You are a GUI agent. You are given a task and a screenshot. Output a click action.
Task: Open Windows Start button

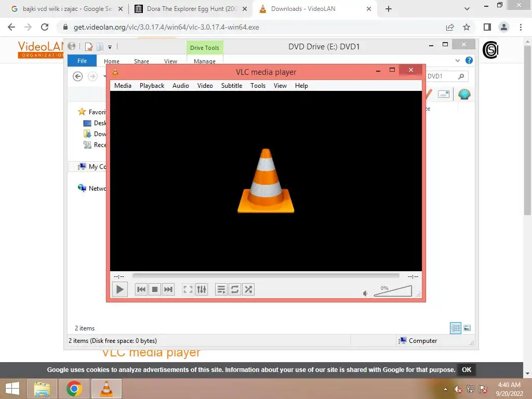pos(12,389)
